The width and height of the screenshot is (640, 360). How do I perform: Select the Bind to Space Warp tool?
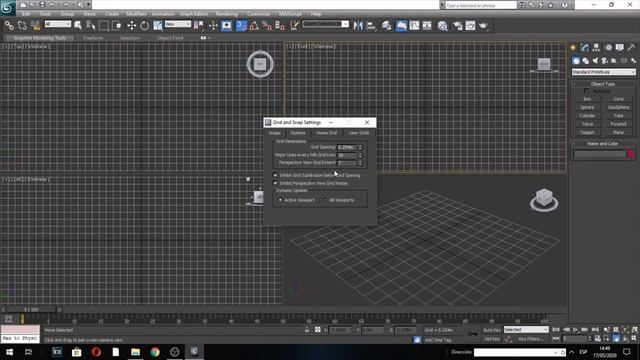click(35, 26)
